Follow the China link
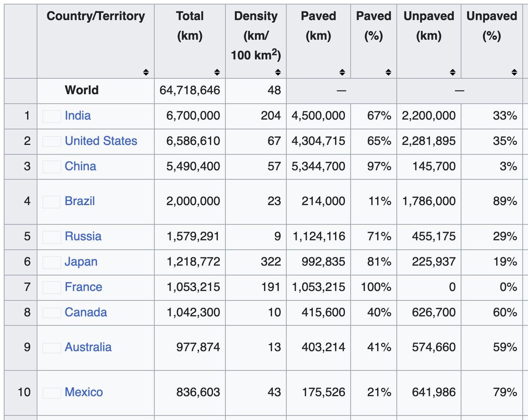Screen dimensions: 528x420 [81, 166]
